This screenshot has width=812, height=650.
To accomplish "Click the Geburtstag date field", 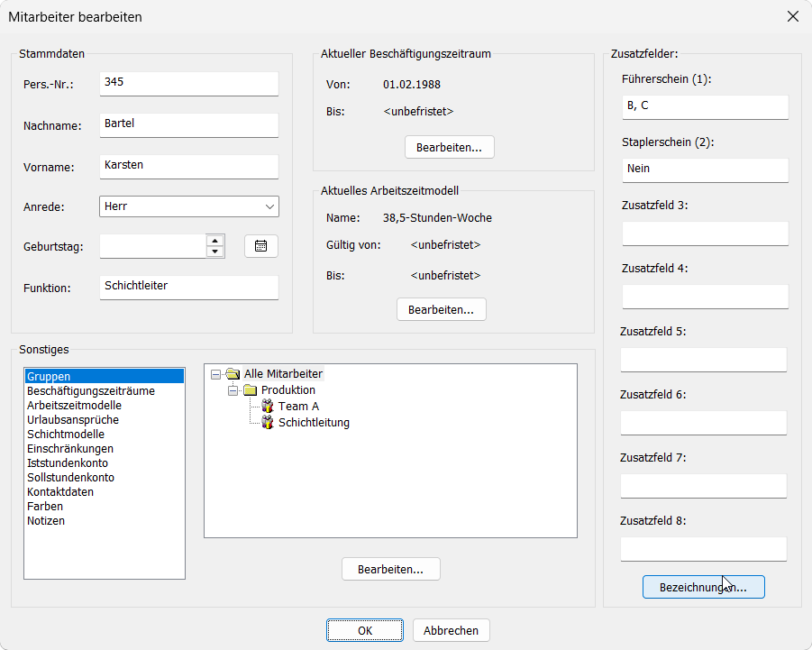I will click(153, 246).
